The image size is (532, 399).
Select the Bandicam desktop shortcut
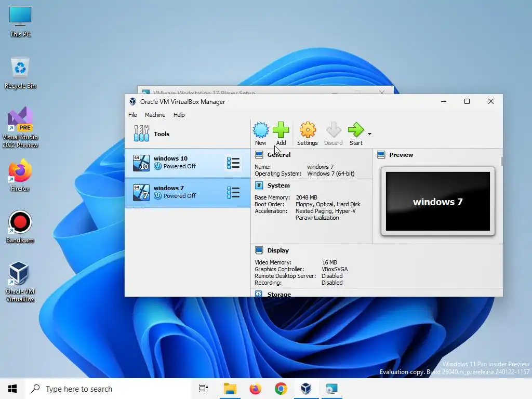[20, 227]
